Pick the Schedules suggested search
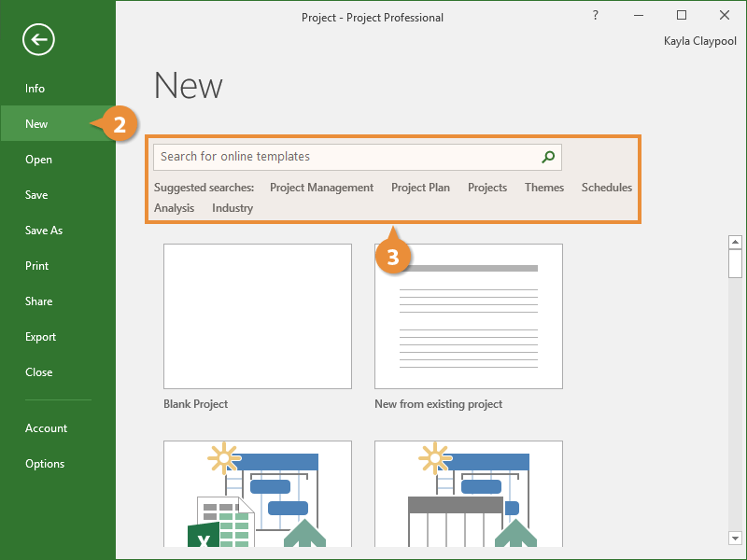747x560 pixels. click(606, 188)
